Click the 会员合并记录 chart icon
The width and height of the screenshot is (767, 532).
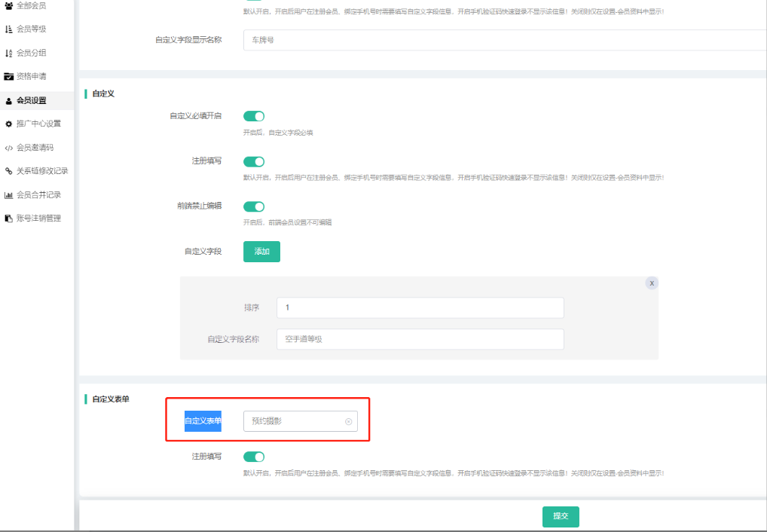coord(8,194)
